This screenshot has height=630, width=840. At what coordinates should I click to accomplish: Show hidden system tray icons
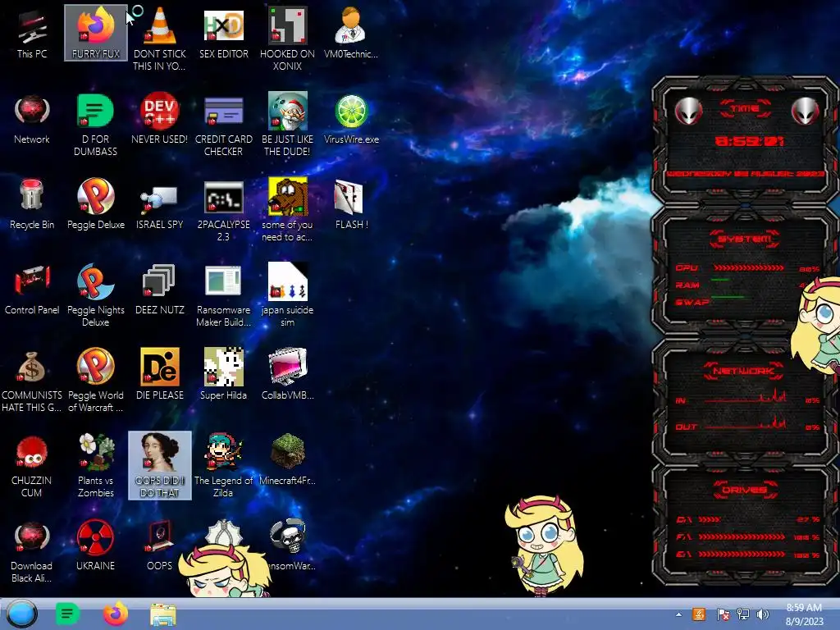pos(678,614)
